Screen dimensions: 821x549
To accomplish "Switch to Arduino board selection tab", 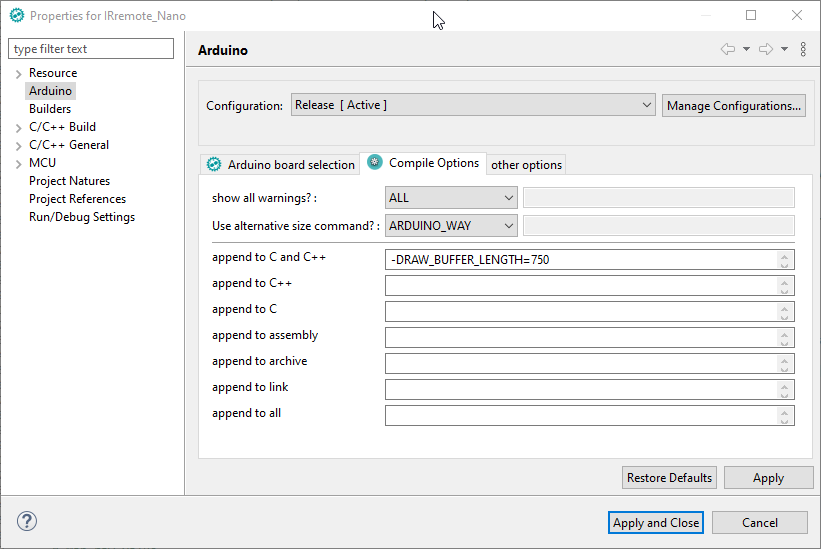I will tap(280, 164).
